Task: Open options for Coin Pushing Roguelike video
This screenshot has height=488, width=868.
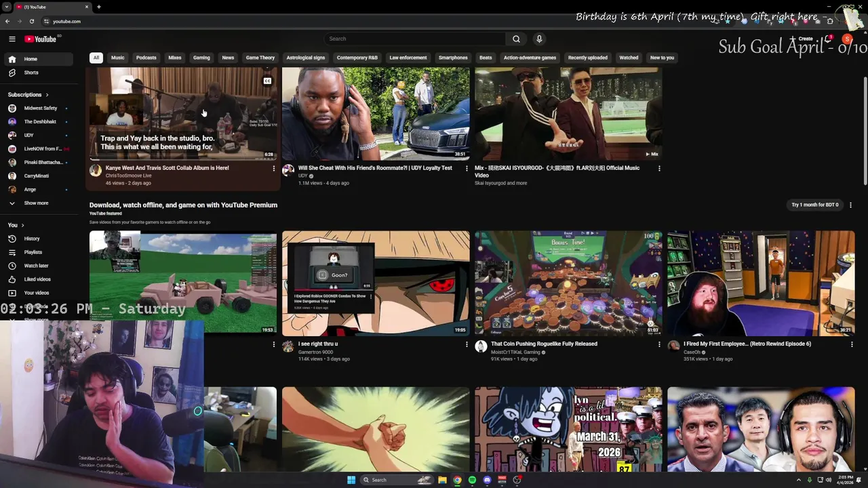Action: [659, 344]
